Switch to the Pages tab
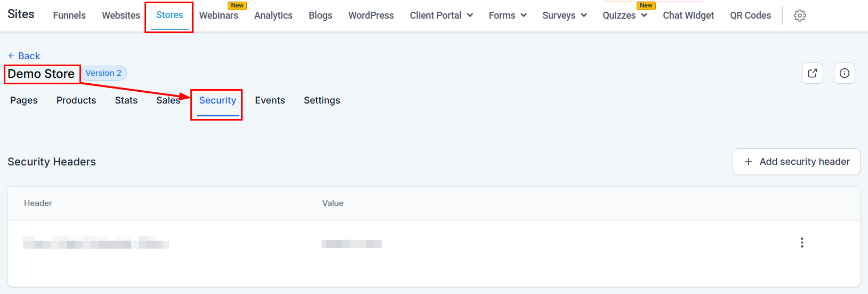This screenshot has height=294, width=868. coord(24,100)
